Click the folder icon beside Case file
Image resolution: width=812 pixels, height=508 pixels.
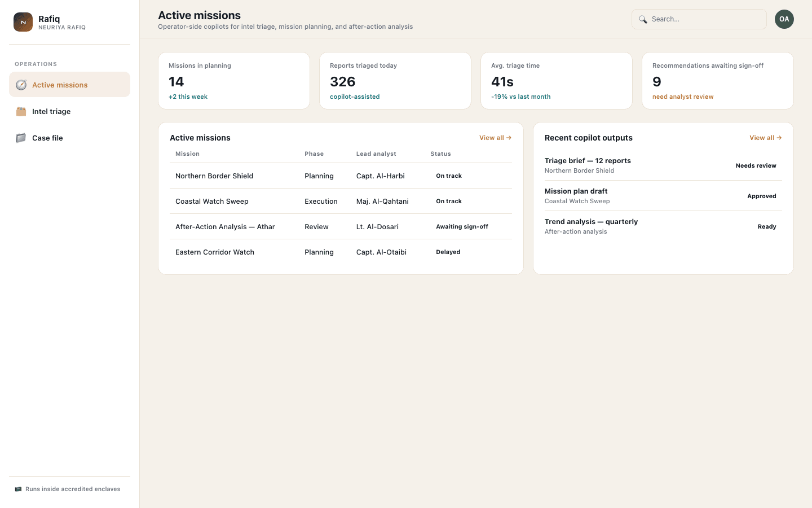21,138
